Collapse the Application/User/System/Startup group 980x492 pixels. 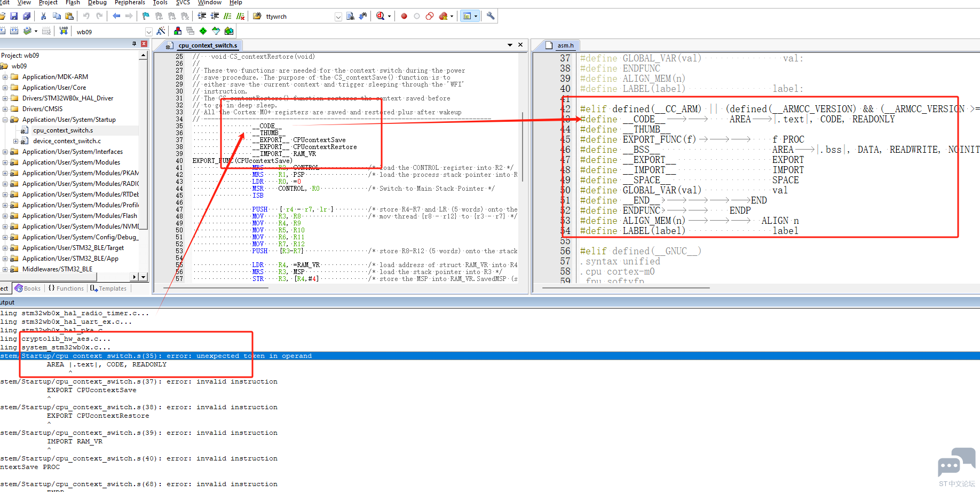click(x=5, y=120)
